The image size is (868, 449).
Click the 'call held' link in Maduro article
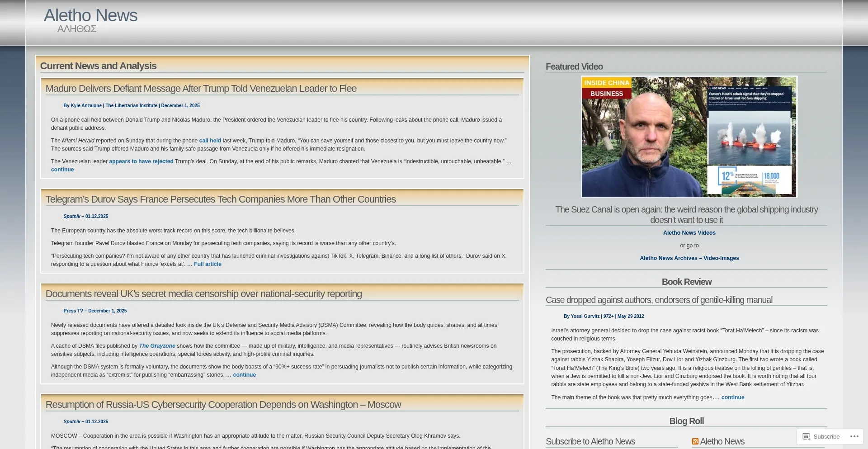[x=210, y=141]
